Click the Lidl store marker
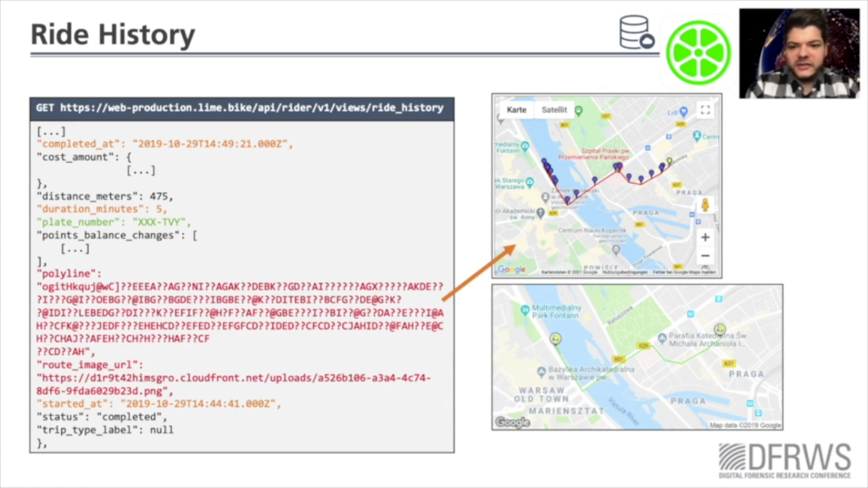The image size is (868, 488). click(684, 112)
